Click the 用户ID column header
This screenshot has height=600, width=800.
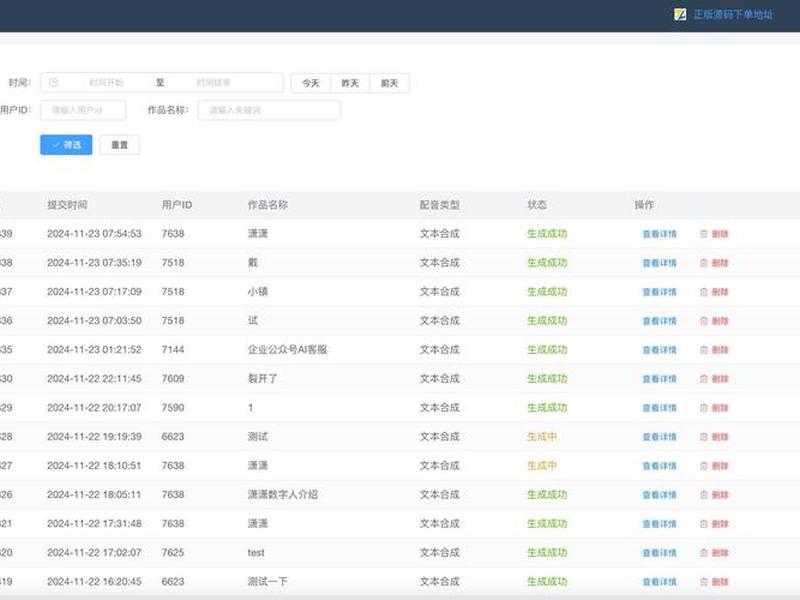pyautogui.click(x=177, y=205)
